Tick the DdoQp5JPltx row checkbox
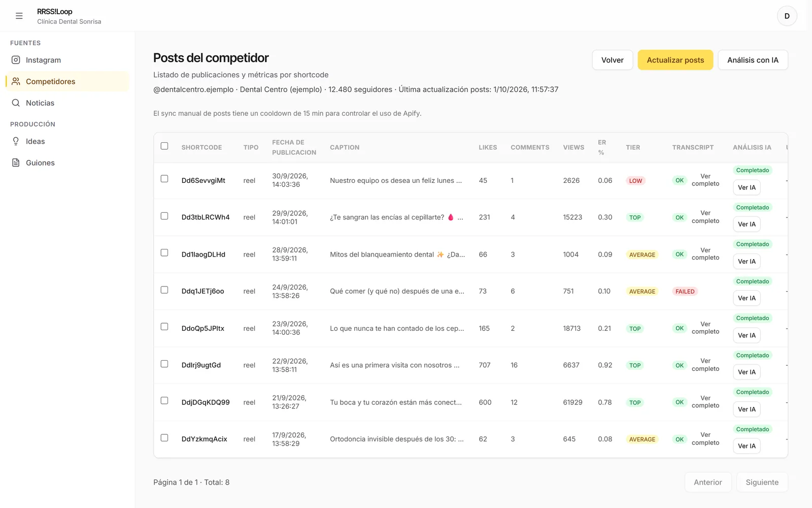 click(164, 327)
